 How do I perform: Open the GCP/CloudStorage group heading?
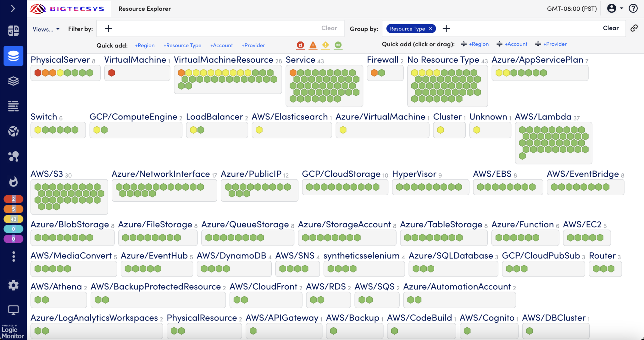click(341, 174)
